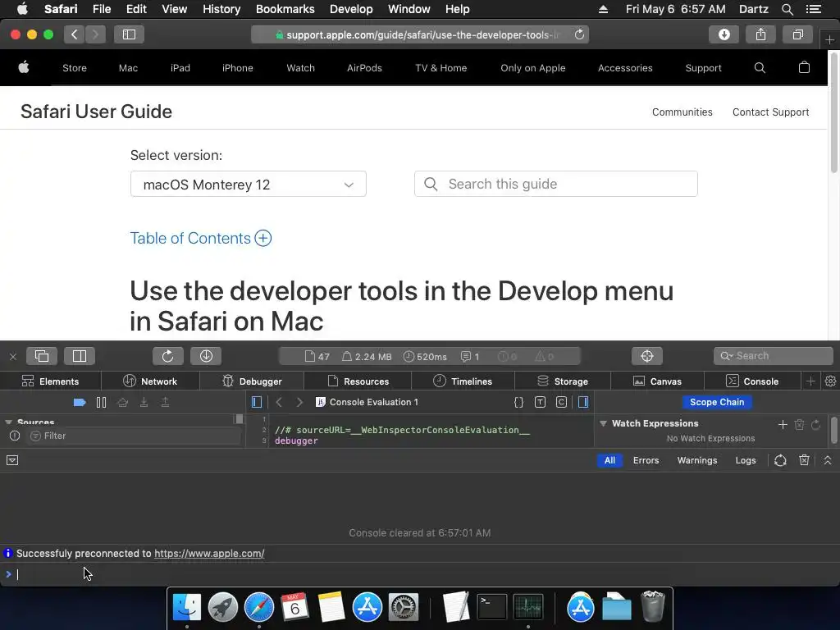Toggle the Scope Chain panel button

[717, 402]
